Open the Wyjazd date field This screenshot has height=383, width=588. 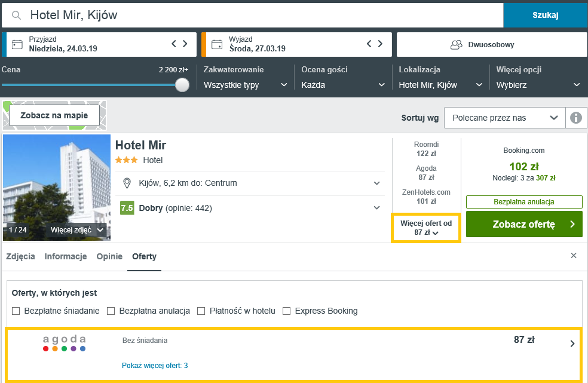coord(296,44)
